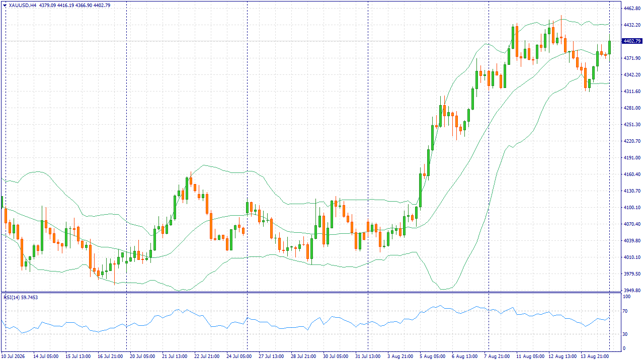
Task: Click the latest green candle at chart right
Action: point(609,47)
